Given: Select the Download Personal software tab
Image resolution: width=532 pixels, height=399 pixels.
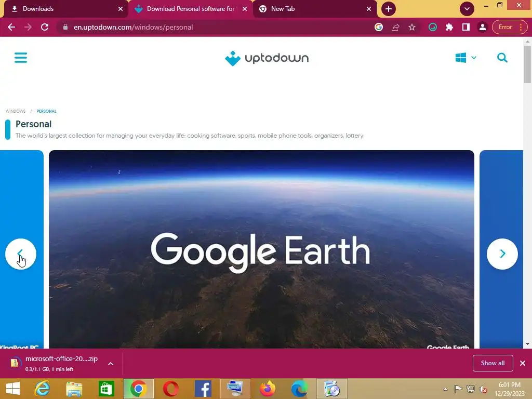Looking at the screenshot, I should (x=191, y=9).
